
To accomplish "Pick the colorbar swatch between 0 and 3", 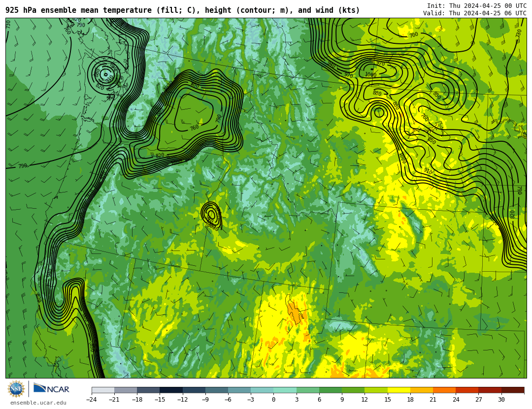I will [285, 390].
